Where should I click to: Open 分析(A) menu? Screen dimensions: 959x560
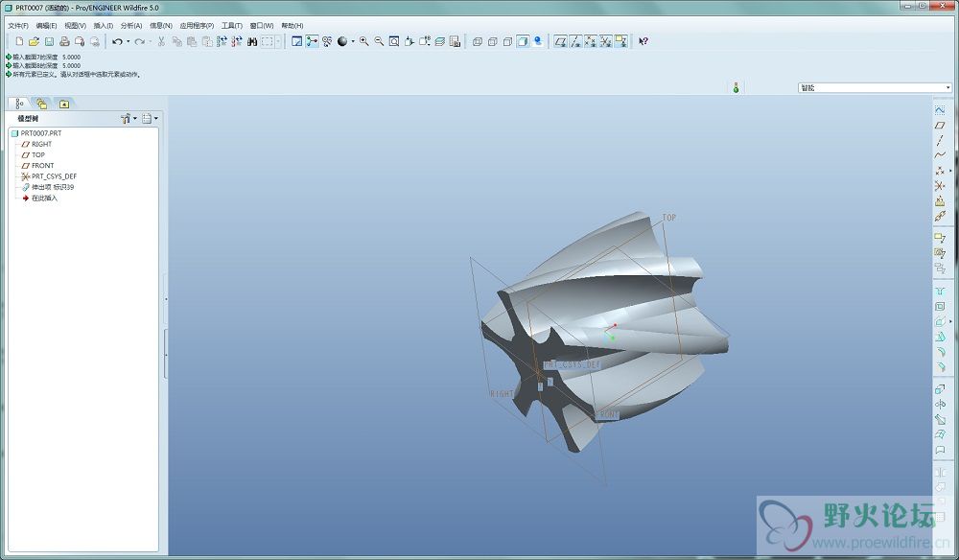[130, 26]
